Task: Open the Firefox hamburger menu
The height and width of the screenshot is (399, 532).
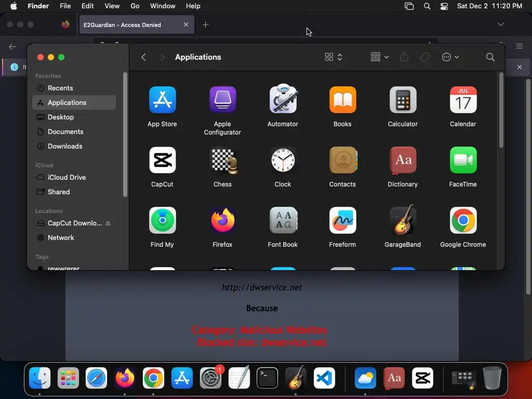Action: pos(520,46)
